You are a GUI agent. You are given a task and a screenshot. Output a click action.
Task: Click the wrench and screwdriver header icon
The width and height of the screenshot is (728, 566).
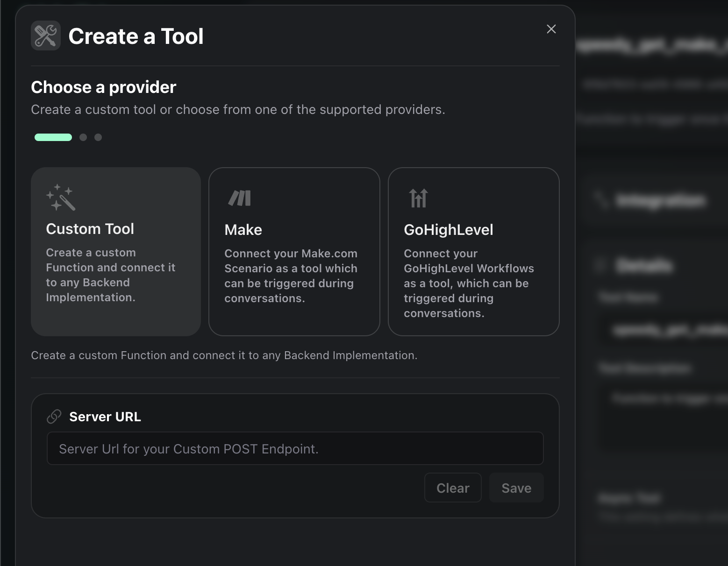tap(46, 35)
